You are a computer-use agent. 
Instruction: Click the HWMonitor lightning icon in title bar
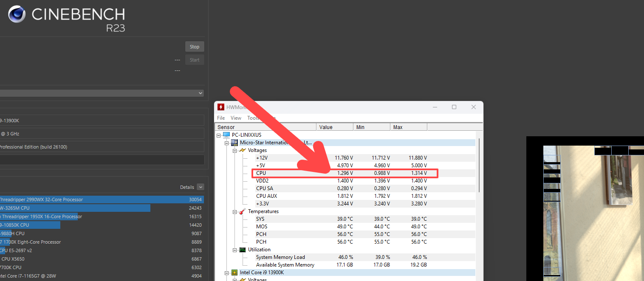(x=221, y=107)
